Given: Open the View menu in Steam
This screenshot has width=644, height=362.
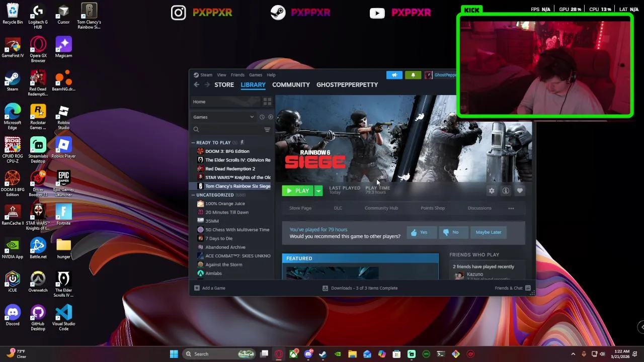Looking at the screenshot, I should (221, 75).
